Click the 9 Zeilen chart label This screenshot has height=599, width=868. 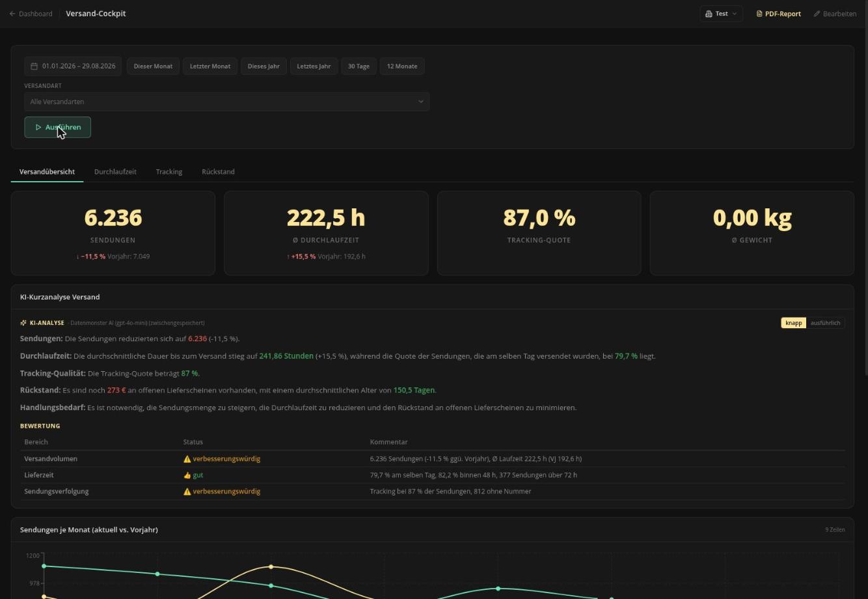[x=835, y=530]
